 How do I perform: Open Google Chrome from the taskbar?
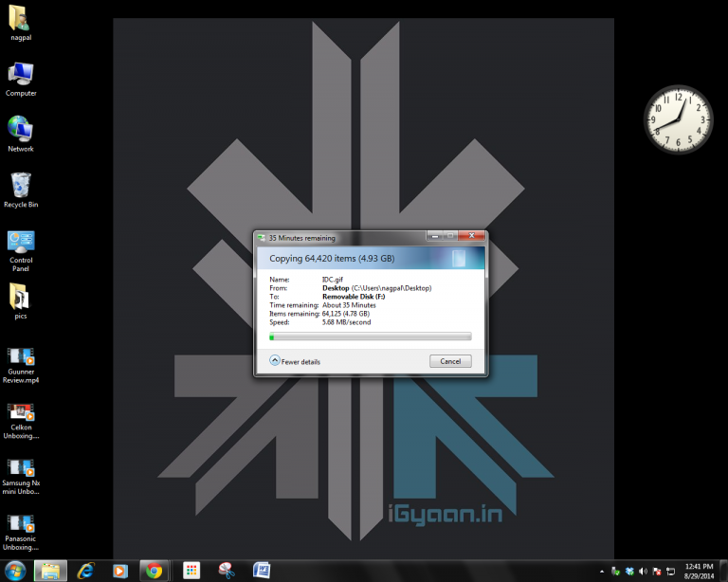point(154,571)
